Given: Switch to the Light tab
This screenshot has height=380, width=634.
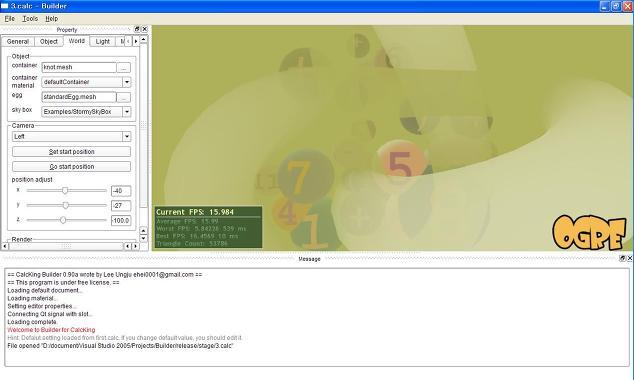Looking at the screenshot, I should (x=102, y=41).
